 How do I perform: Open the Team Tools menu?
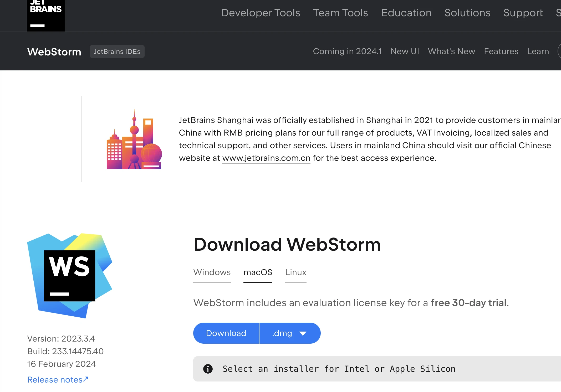pos(340,13)
